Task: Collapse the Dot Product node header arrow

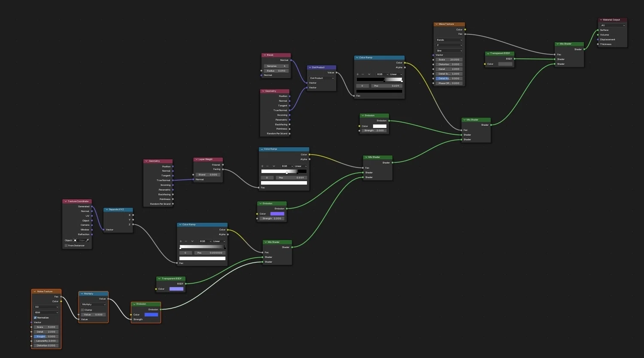Action: click(x=310, y=67)
